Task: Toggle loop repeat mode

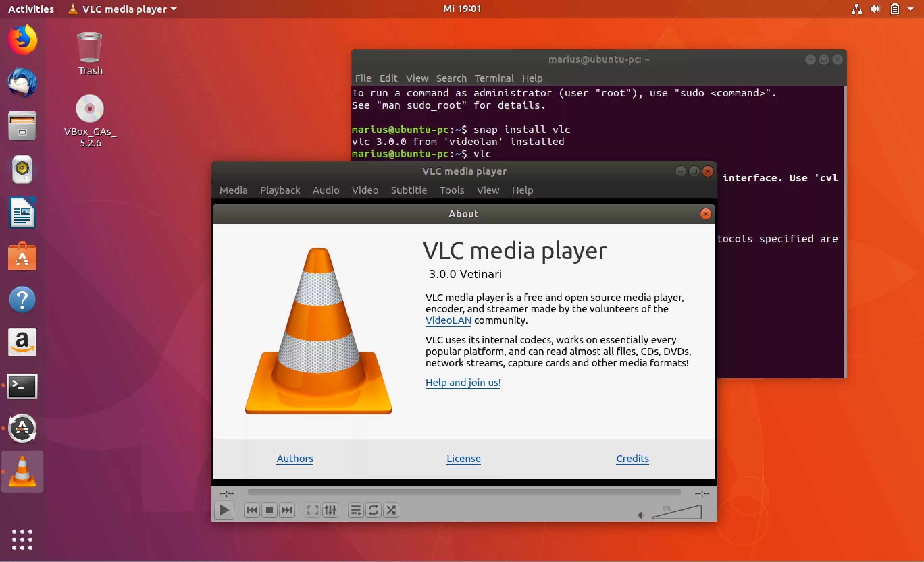Action: click(x=373, y=510)
